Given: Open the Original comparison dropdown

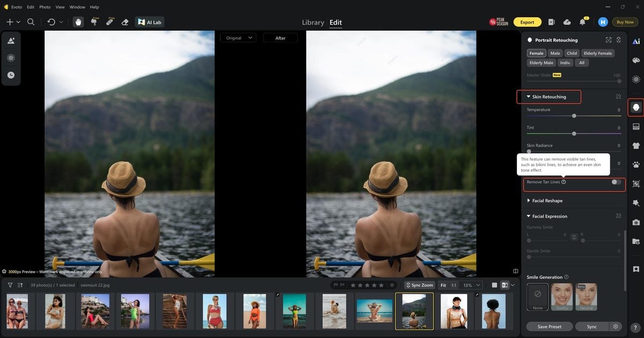Looking at the screenshot, I should point(238,38).
